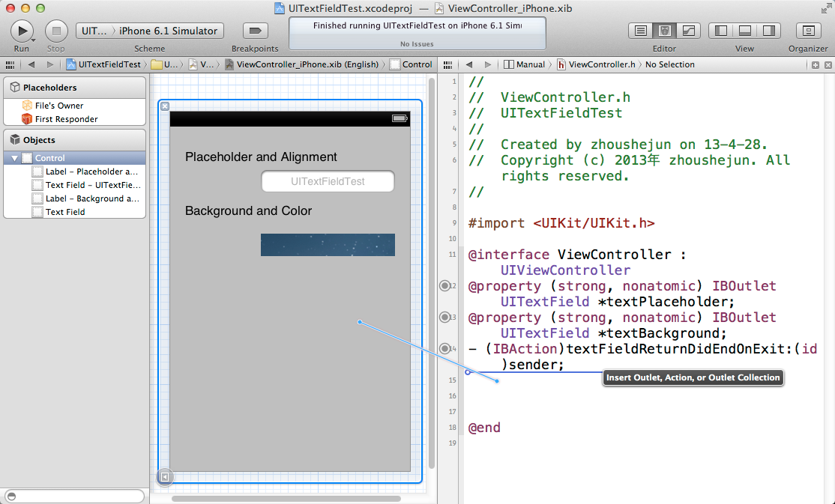Click UITextFieldTest.xcodeproj title icon
This screenshot has width=835, height=504.
[280, 8]
